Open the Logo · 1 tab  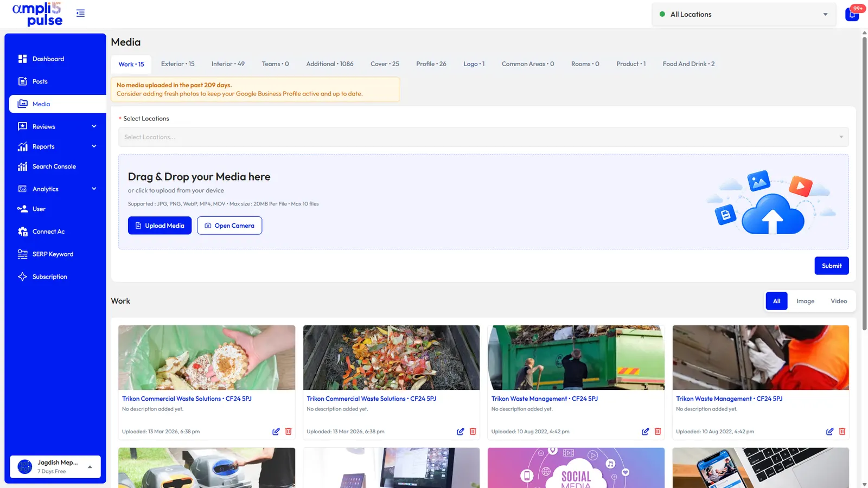474,64
